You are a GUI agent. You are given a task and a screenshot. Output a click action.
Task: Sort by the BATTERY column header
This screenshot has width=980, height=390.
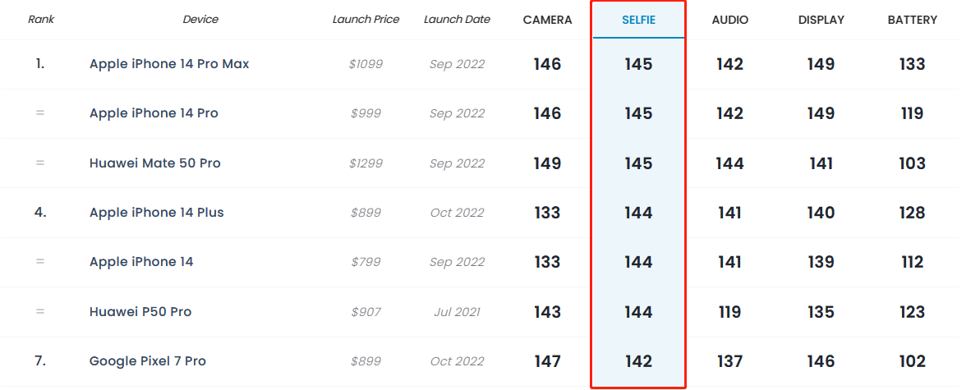912,20
